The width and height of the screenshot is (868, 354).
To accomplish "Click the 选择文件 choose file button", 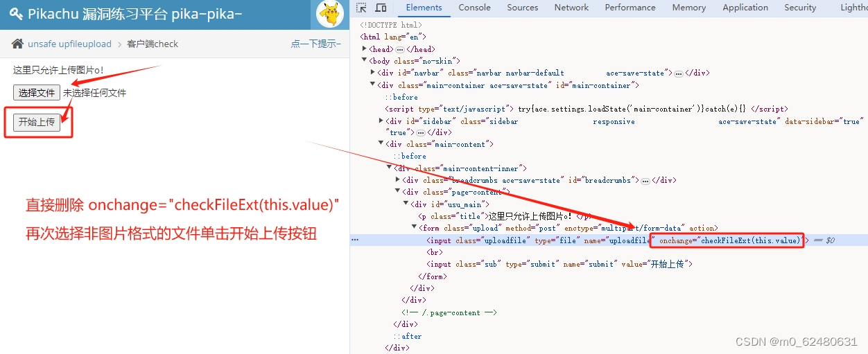I will click(37, 93).
